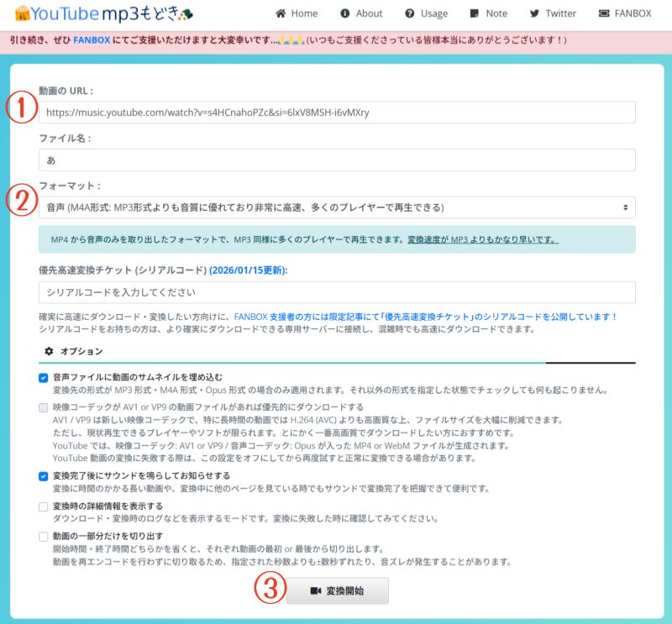
Task: Open the Note menu item
Action: (x=489, y=13)
